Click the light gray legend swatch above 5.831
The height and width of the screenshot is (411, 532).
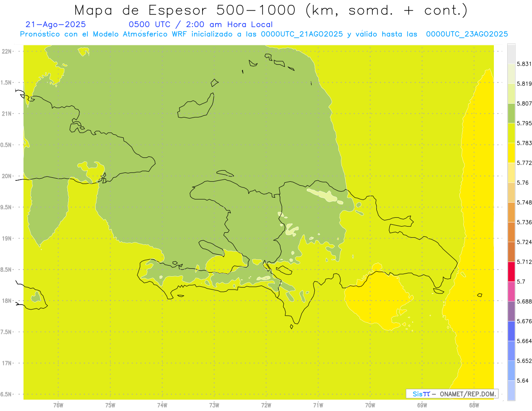511,54
